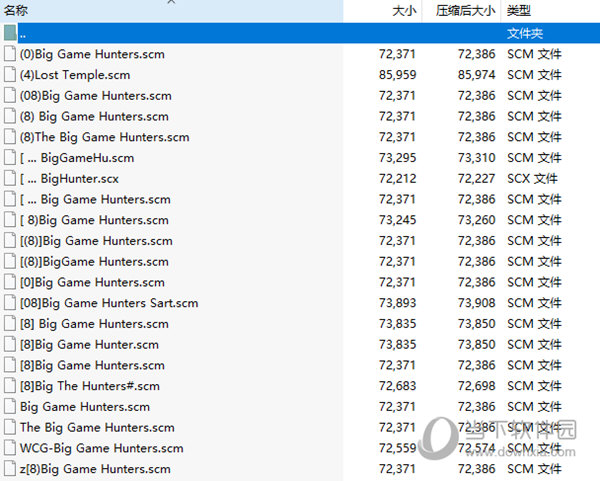This screenshot has height=481, width=600.
Task: Click the icon beside [8)Big The Hunters#.scm
Action: click(x=10, y=386)
